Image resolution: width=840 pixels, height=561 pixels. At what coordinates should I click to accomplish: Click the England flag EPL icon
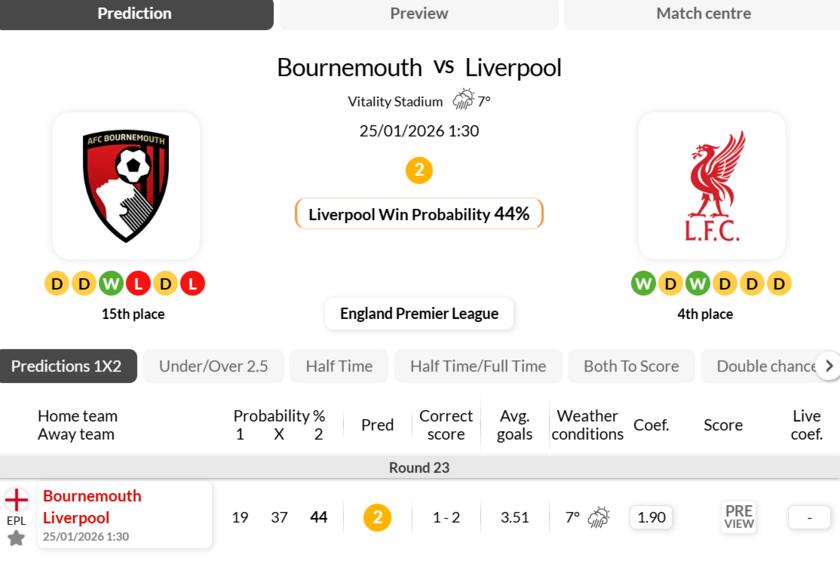click(16, 500)
